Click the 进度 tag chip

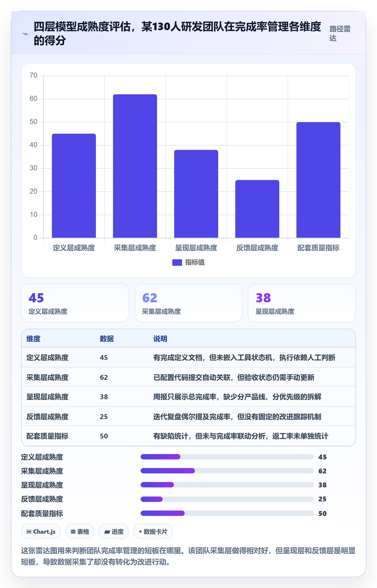pyautogui.click(x=114, y=532)
